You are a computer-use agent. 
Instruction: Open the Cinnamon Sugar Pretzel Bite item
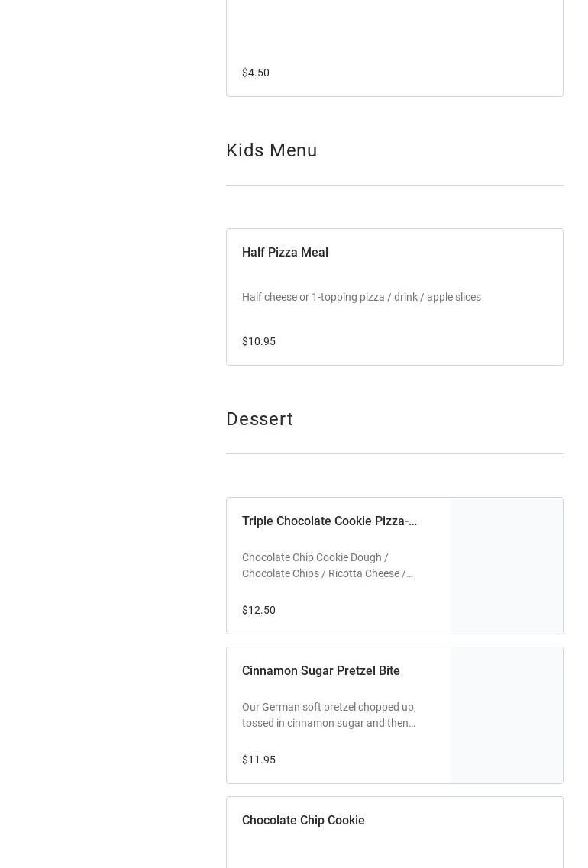point(321,670)
